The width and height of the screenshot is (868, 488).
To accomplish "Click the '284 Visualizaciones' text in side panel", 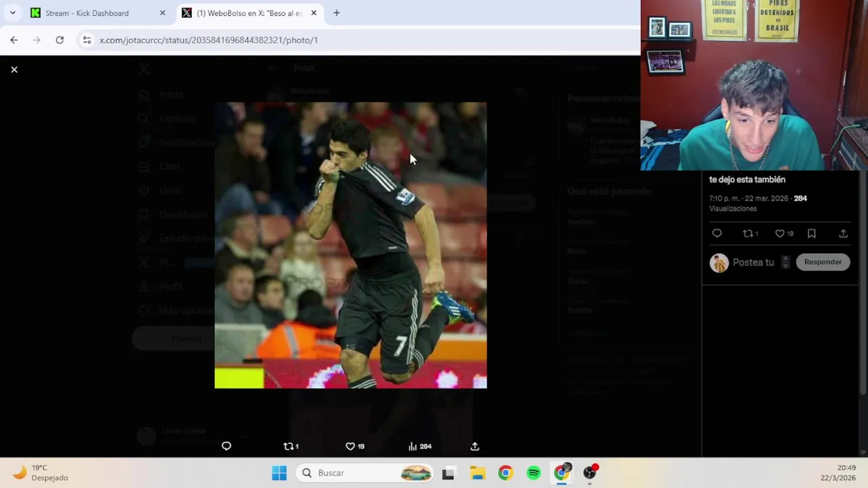I will 758,203.
